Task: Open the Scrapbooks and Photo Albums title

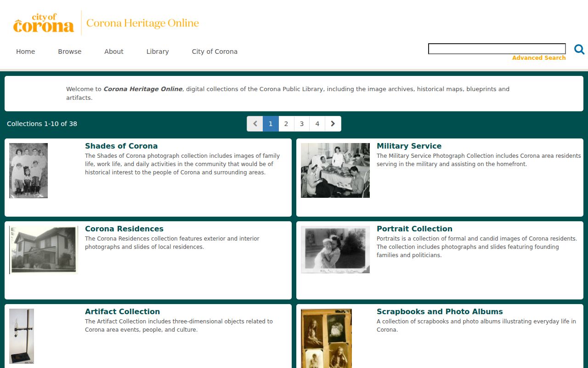Action: point(440,311)
